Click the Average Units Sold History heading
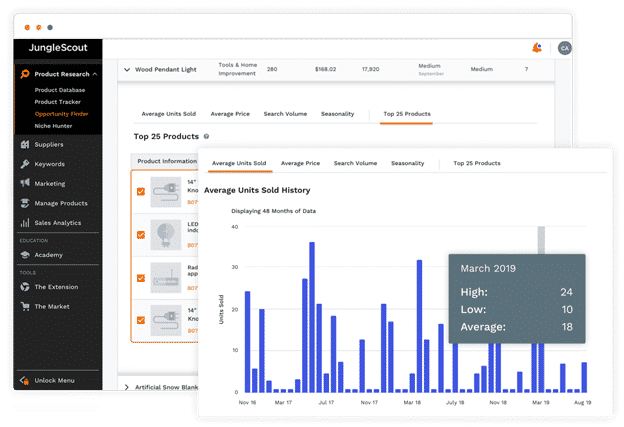Image resolution: width=624 pixels, height=427 pixels. coord(257,190)
